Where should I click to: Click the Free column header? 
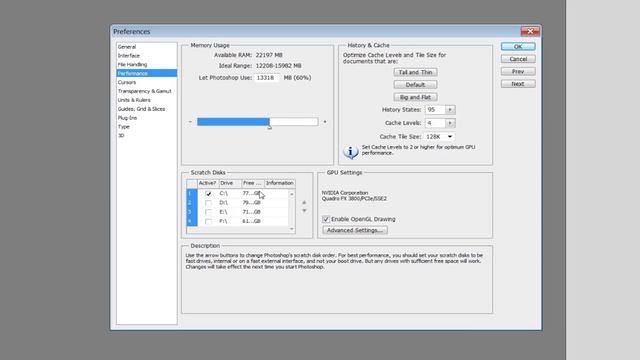(x=253, y=183)
